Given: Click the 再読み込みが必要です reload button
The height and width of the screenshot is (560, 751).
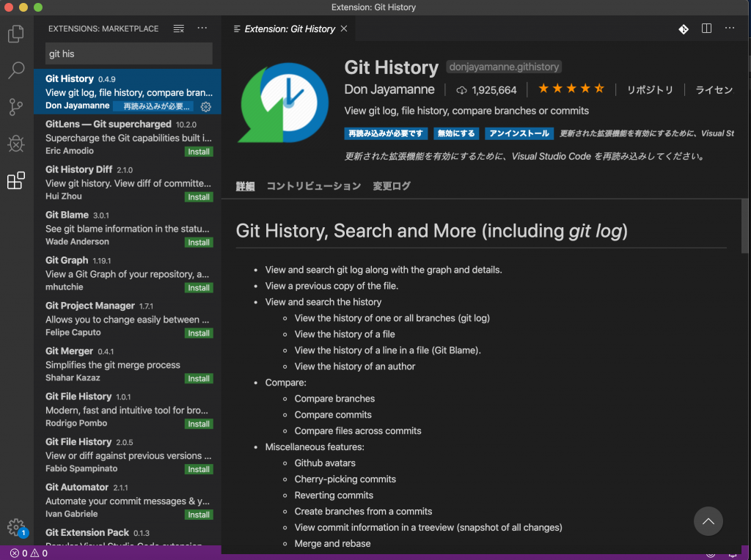Looking at the screenshot, I should click(x=386, y=133).
